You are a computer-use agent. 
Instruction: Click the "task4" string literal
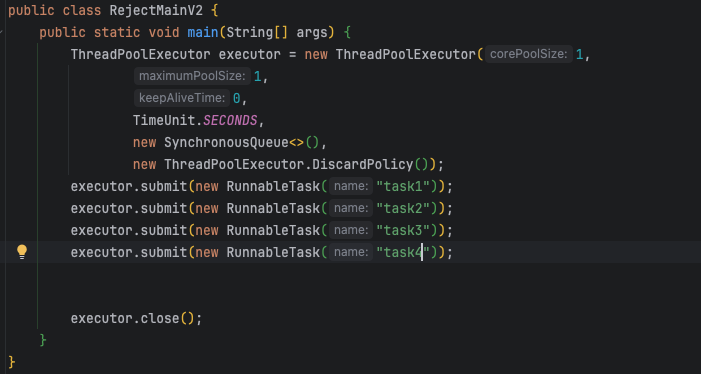(x=403, y=252)
